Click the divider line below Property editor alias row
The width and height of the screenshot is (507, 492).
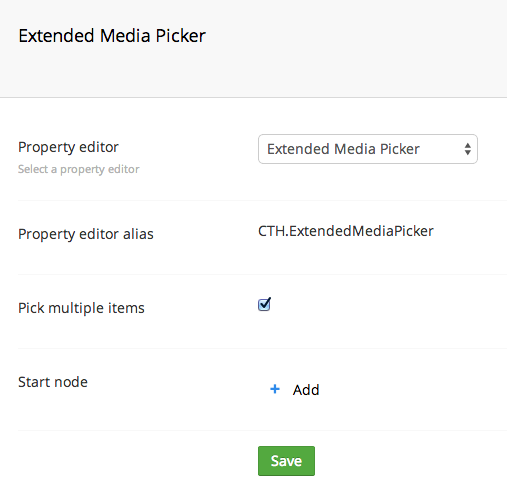(262, 274)
